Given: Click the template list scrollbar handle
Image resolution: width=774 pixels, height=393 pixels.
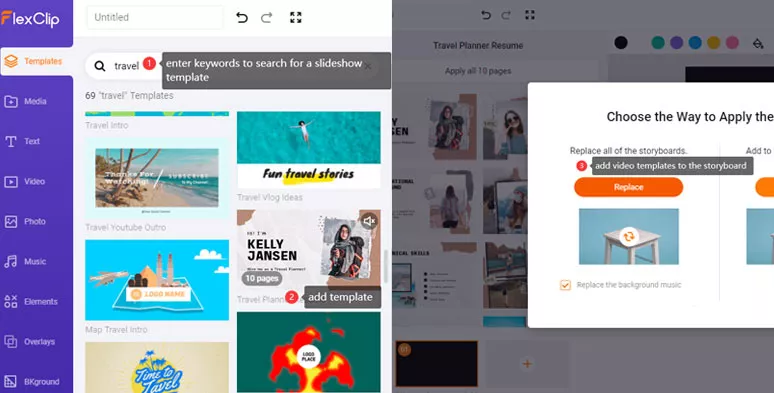Looking at the screenshot, I should click(387, 266).
